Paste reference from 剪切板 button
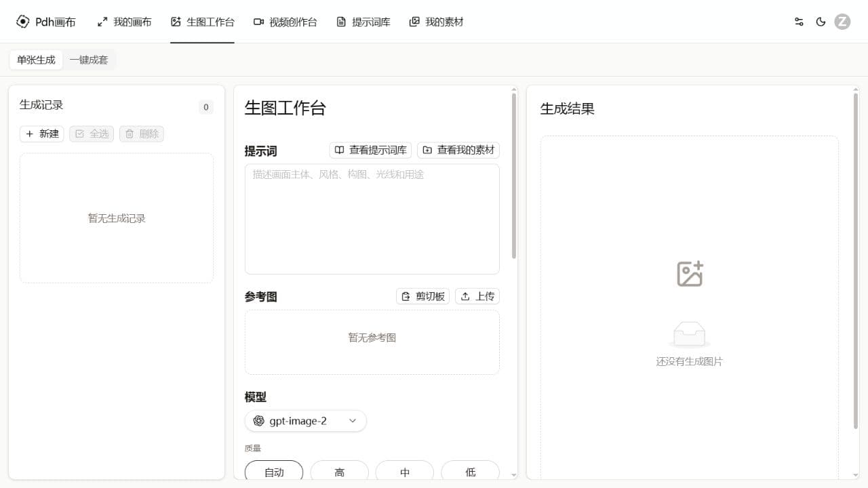The image size is (868, 488). pos(422,296)
